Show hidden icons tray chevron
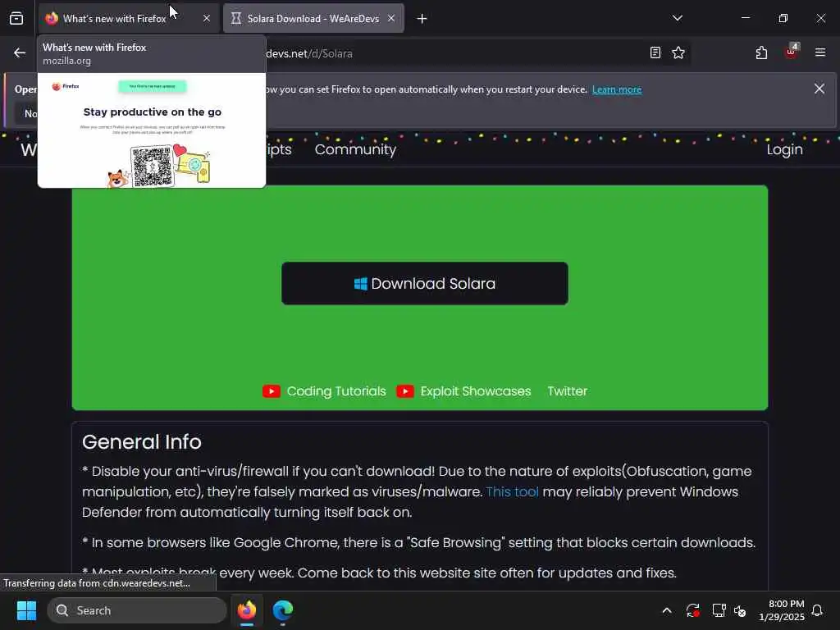Image resolution: width=840 pixels, height=630 pixels. [x=667, y=610]
